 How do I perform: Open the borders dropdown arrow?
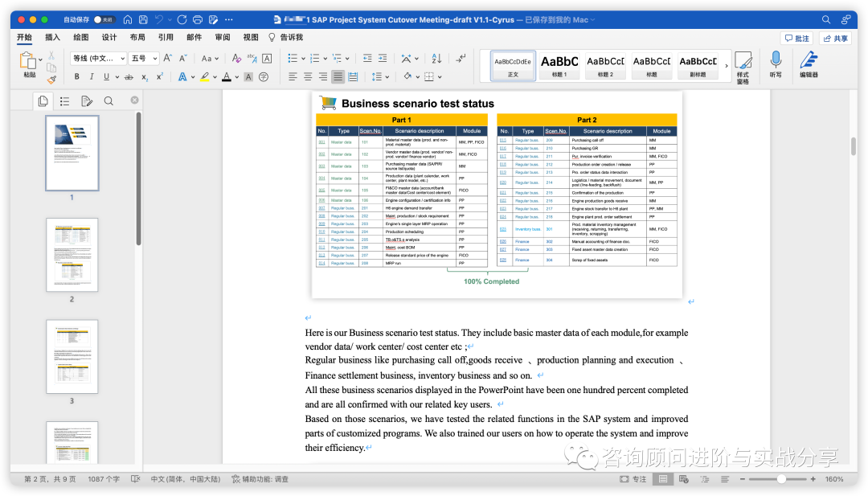(440, 77)
